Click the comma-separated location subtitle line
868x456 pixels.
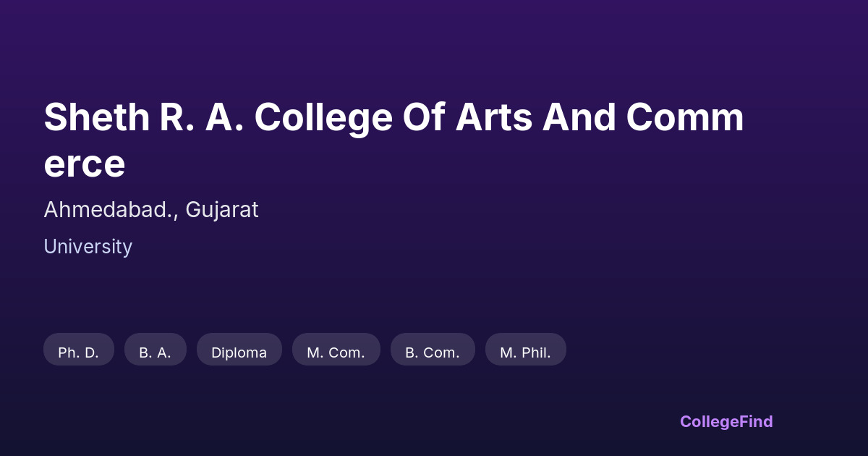pyautogui.click(x=150, y=210)
